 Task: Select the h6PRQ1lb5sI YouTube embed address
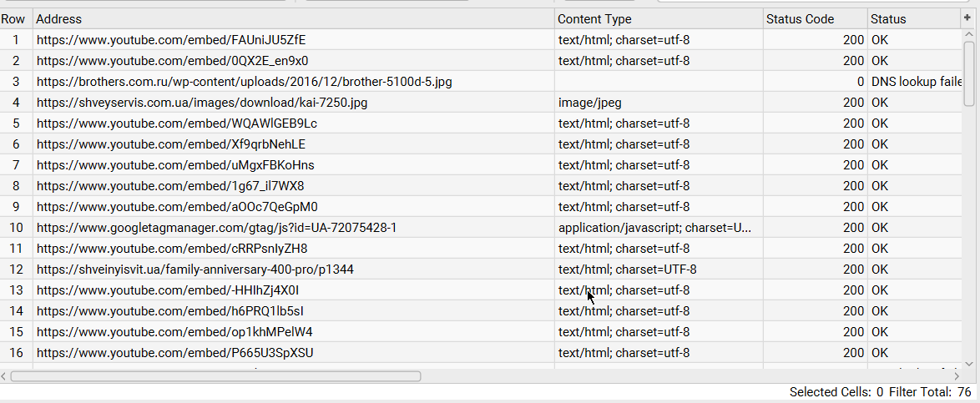tap(170, 310)
